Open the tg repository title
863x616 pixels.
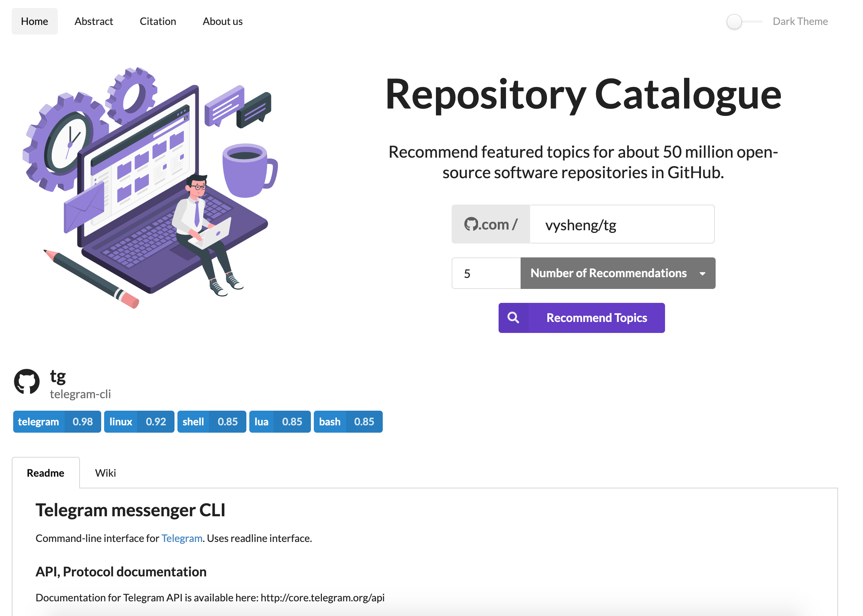coord(58,376)
